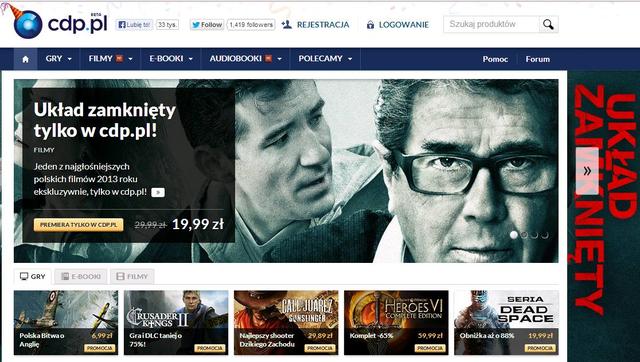This screenshot has width=640, height=362.
Task: Open the Forum link
Action: pos(538,59)
